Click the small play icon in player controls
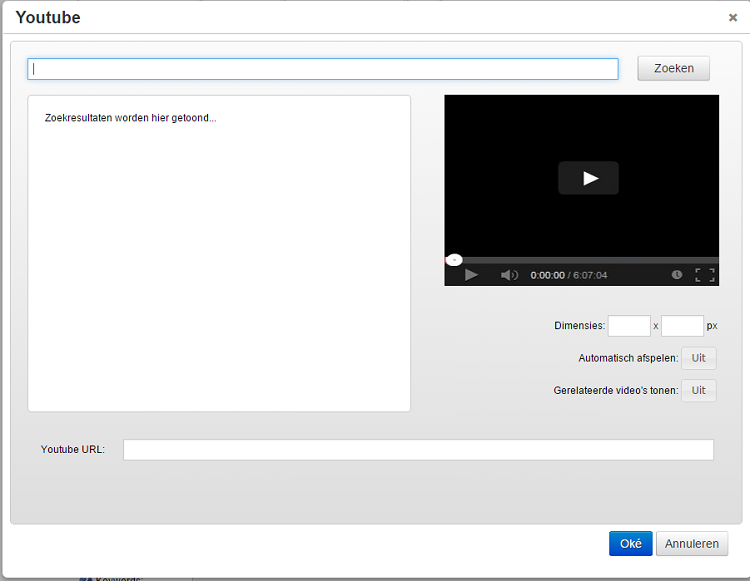750x581 pixels. tap(471, 275)
